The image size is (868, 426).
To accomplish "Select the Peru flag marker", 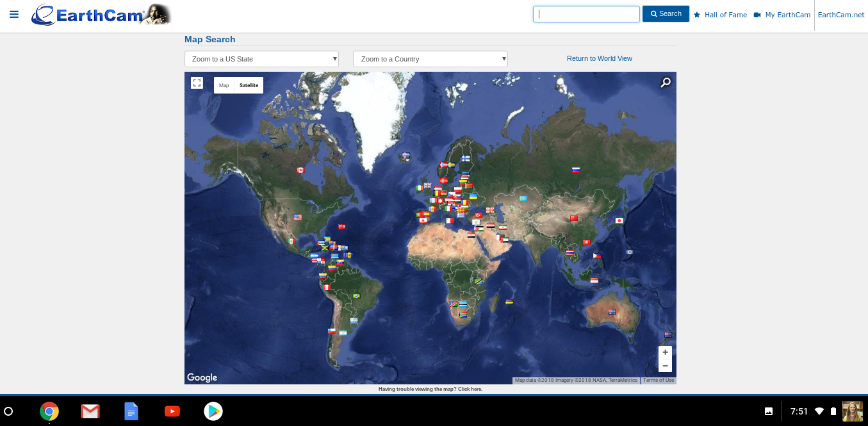I will tap(325, 288).
